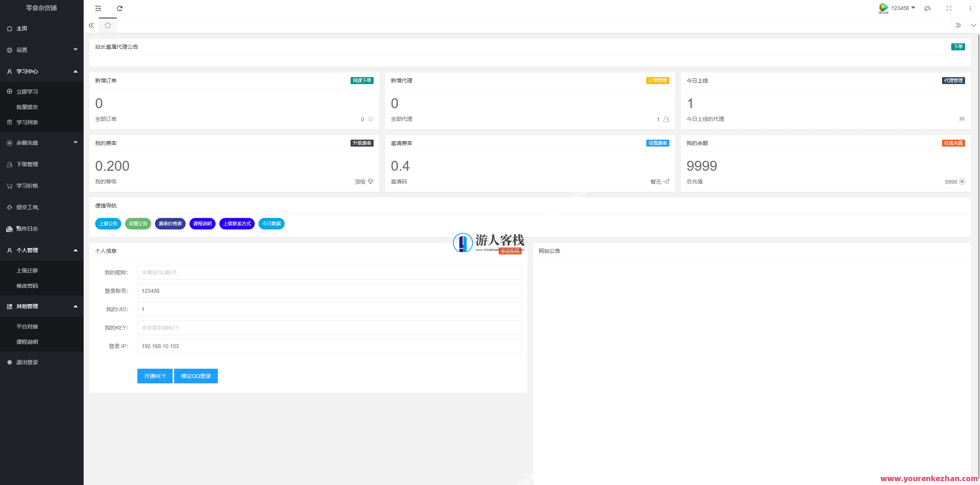Viewport: 980px width, 485px height.
Task: Click the green 设置公告 pill
Action: pos(138,224)
